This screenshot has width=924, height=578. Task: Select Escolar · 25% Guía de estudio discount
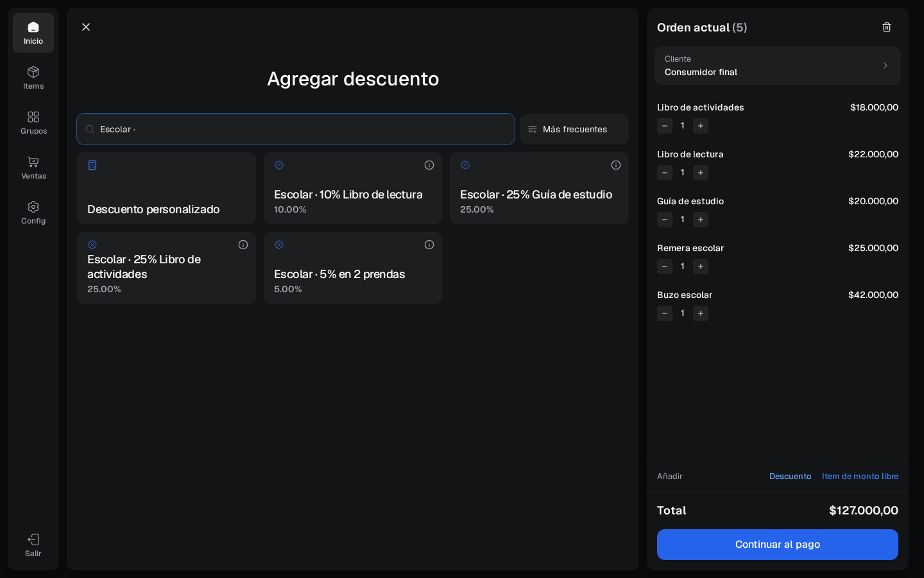point(539,188)
